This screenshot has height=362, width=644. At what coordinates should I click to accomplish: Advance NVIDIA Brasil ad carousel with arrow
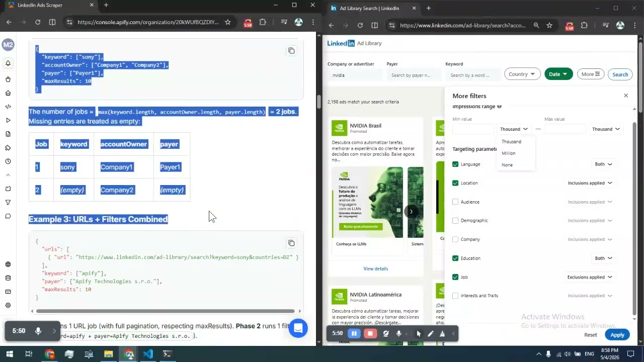[x=411, y=212]
